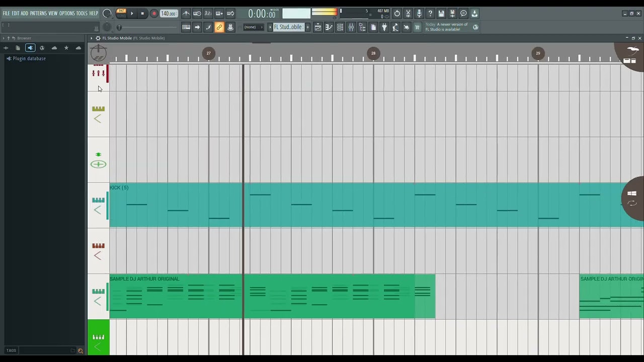644x362 pixels.
Task: Click the undo history icon
Action: 397,14
